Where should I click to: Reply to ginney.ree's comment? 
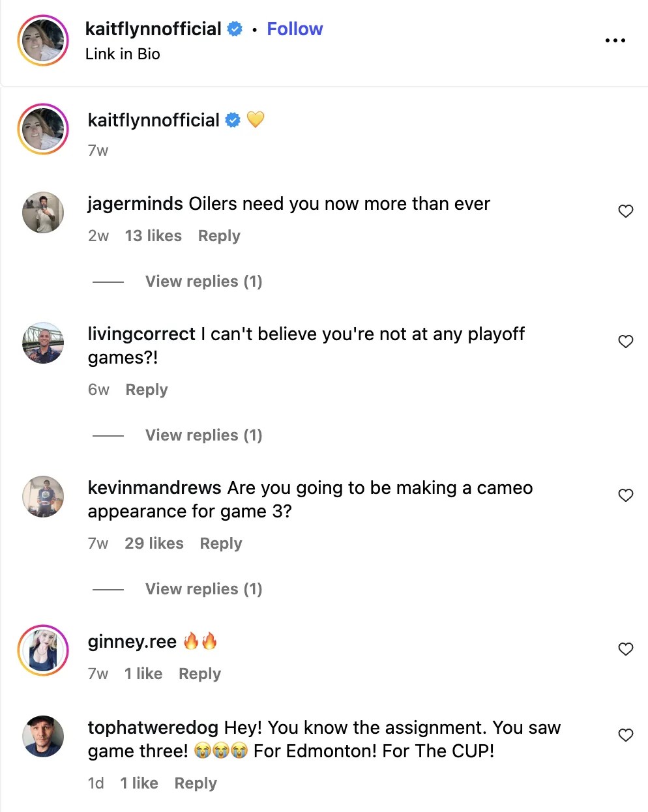coord(199,673)
